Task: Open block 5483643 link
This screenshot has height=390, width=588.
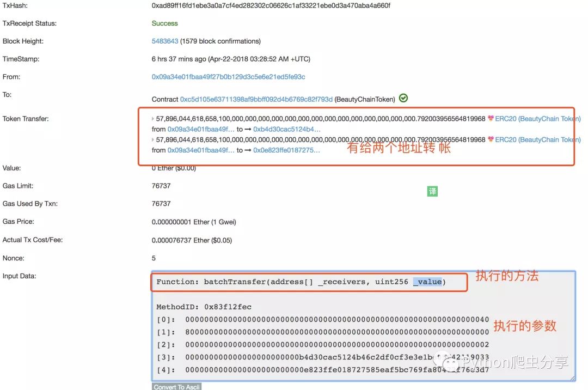Action: tap(164, 41)
